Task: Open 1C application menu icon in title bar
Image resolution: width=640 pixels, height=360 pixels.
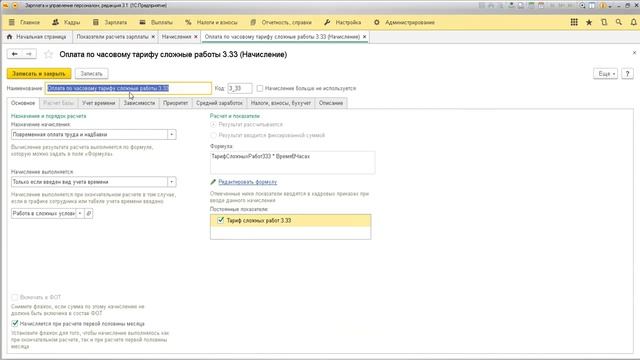Action: click(x=5, y=6)
